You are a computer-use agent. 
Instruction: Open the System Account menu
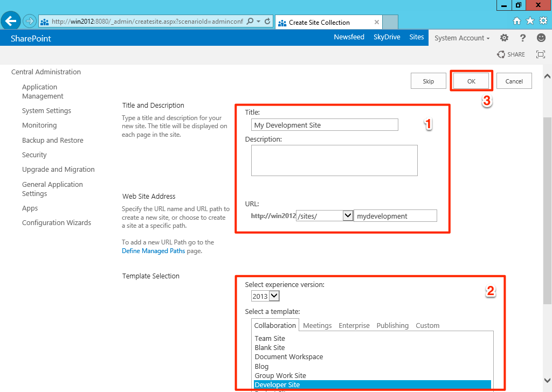coord(462,38)
